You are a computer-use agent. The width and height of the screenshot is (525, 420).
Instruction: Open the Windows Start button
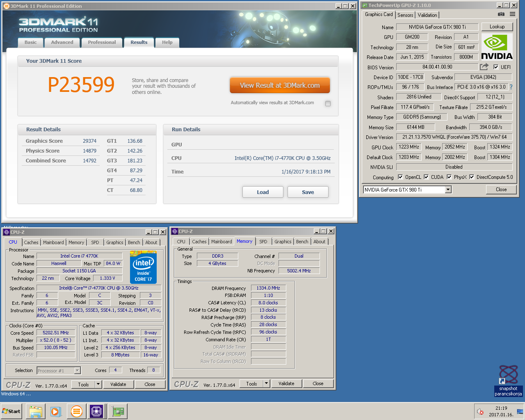tap(11, 411)
